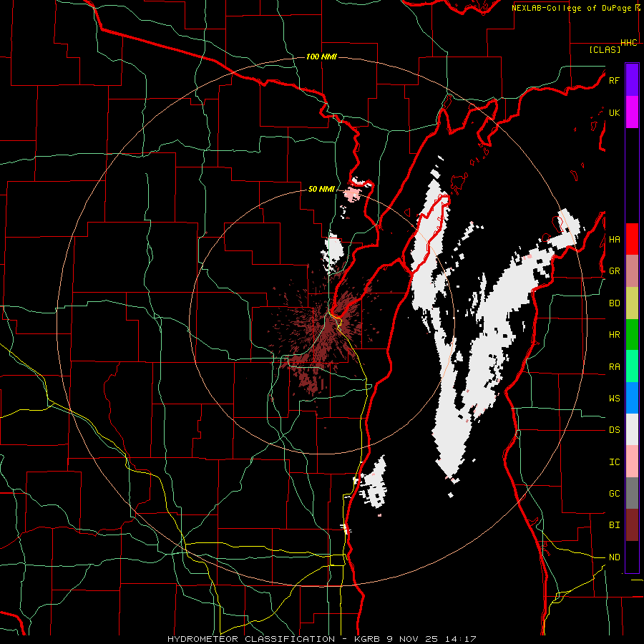Select the pink IC legend swatch
The image size is (644, 644).
[x=632, y=462]
